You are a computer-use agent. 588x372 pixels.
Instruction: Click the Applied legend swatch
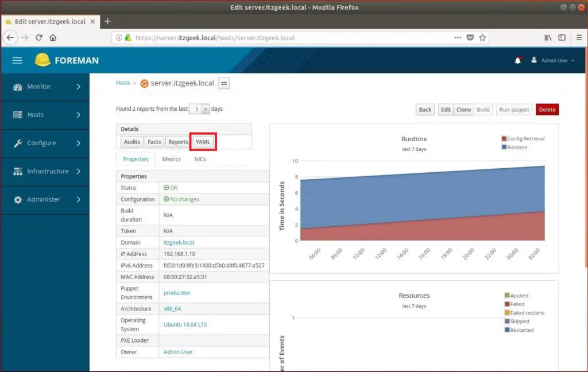(x=507, y=296)
